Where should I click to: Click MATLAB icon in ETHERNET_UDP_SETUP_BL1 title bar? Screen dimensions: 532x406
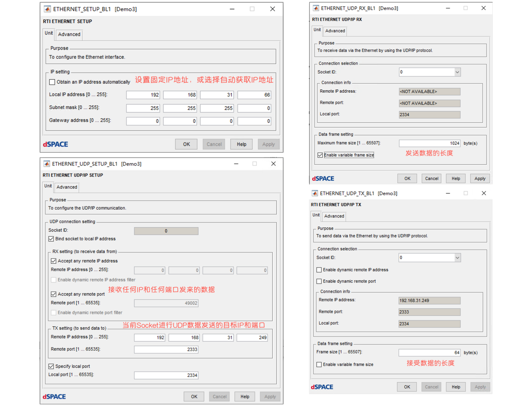coord(47,164)
